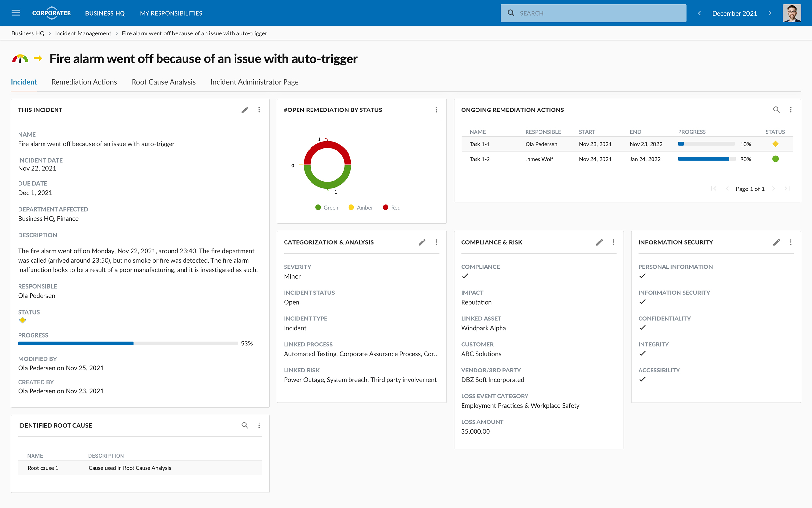Edit the Categorization & Analysis panel

tap(422, 242)
